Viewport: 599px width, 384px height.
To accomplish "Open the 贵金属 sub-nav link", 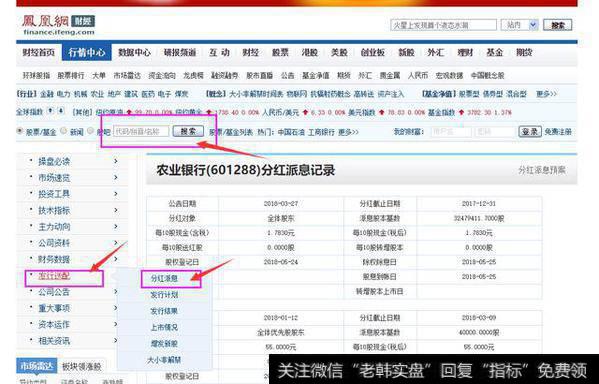I will [390, 76].
